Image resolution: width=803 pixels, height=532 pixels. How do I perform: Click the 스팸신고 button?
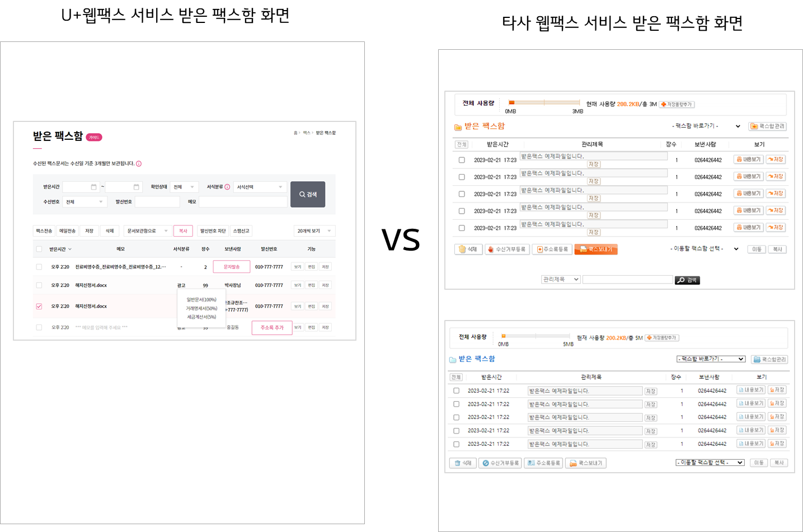(241, 231)
